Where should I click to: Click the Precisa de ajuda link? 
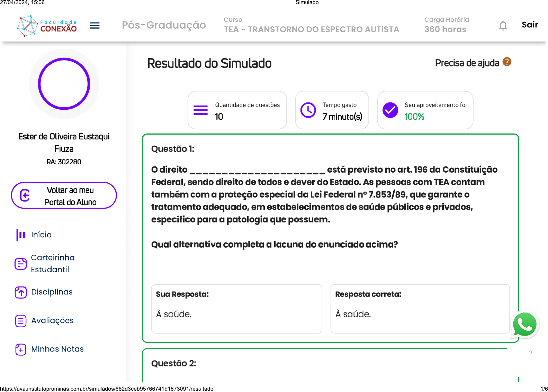[467, 63]
